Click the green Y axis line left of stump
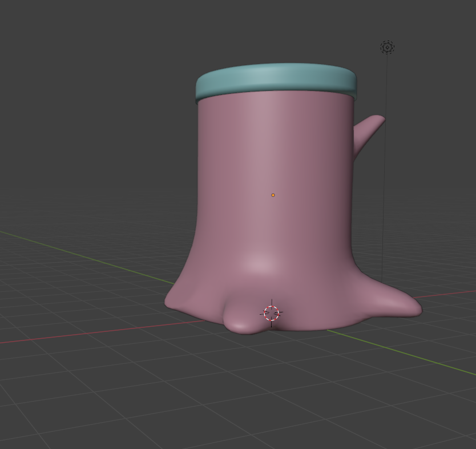Viewport: 476px width, 449px height. pos(86,253)
